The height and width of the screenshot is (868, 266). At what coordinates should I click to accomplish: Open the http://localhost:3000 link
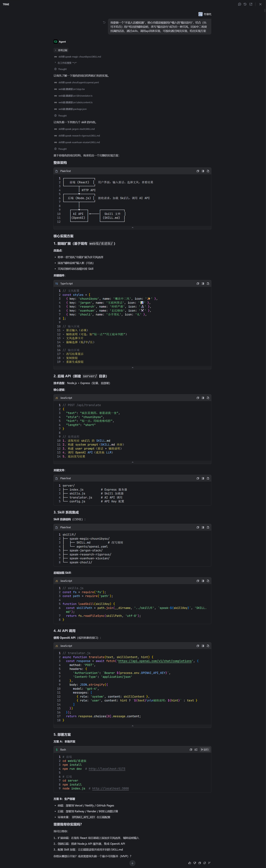click(x=110, y=789)
